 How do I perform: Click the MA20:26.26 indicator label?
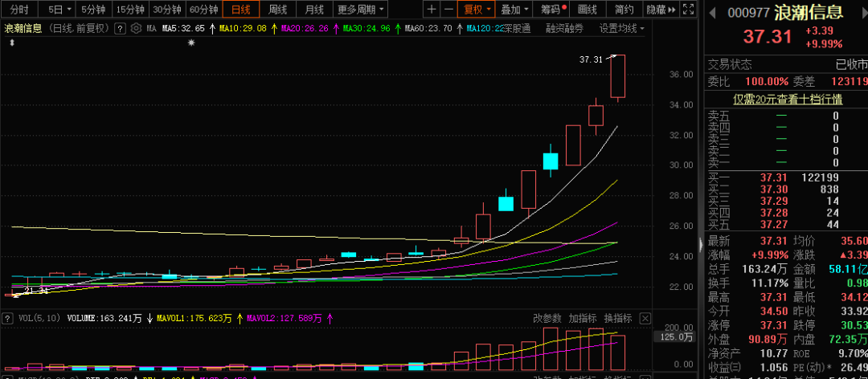(x=305, y=29)
